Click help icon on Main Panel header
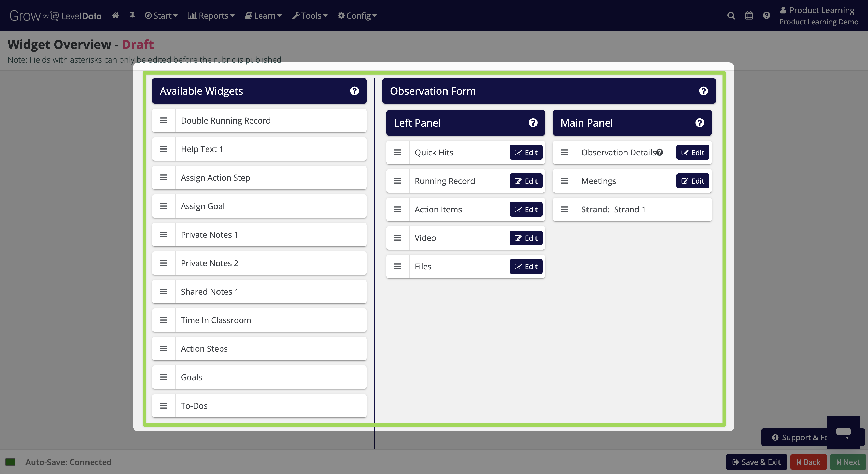 point(699,123)
